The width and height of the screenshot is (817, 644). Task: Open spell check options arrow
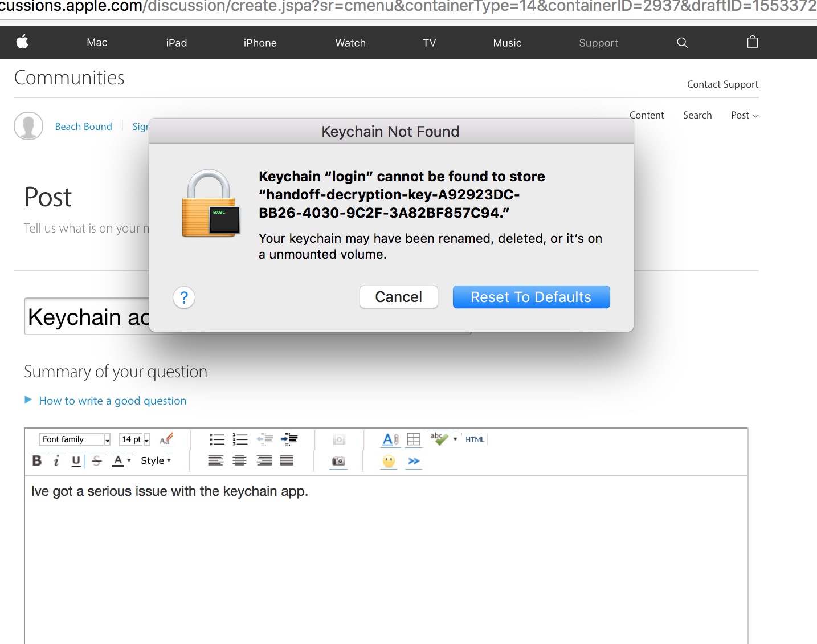[455, 439]
